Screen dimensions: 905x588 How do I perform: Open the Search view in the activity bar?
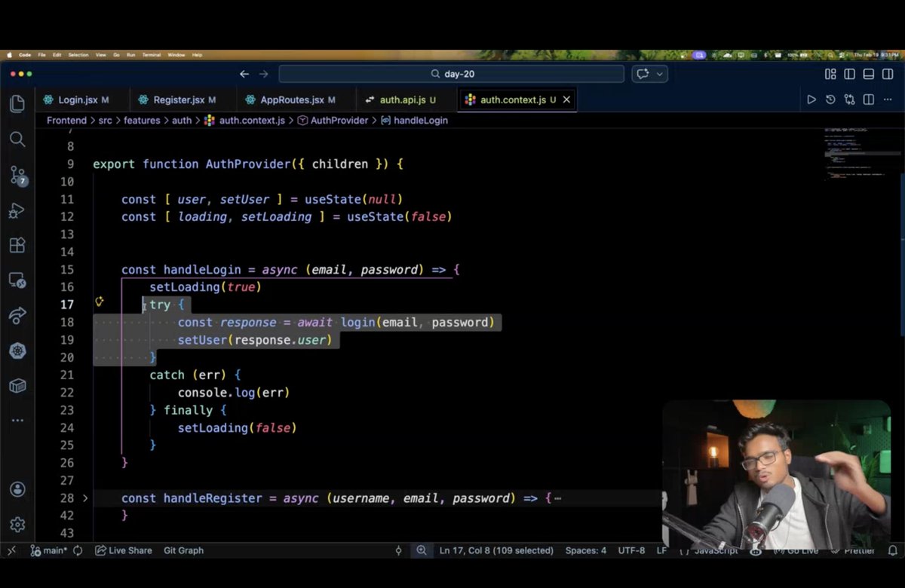[x=17, y=139]
